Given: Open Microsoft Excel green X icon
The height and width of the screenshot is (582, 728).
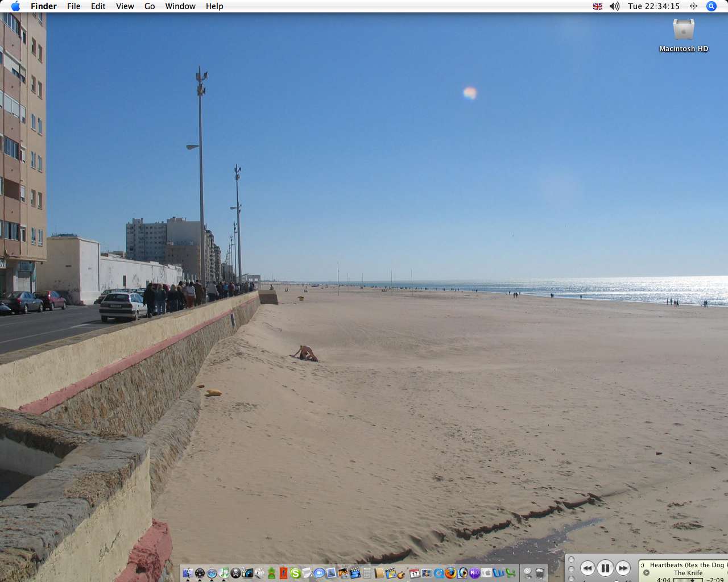Looking at the screenshot, I should (x=511, y=573).
